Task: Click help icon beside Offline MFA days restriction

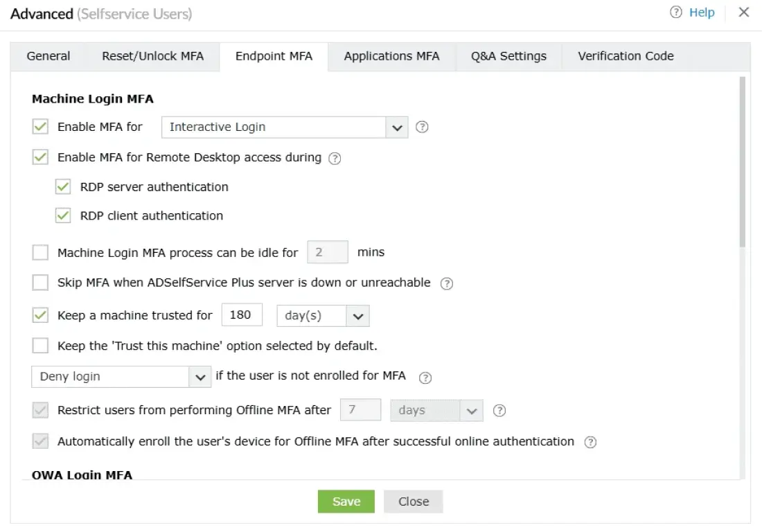Action: (x=499, y=411)
